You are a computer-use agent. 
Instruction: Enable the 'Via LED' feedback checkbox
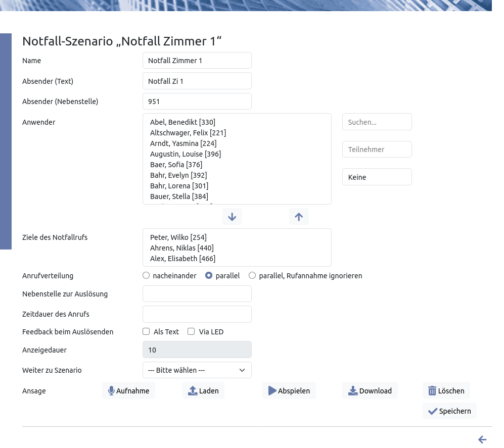[191, 332]
